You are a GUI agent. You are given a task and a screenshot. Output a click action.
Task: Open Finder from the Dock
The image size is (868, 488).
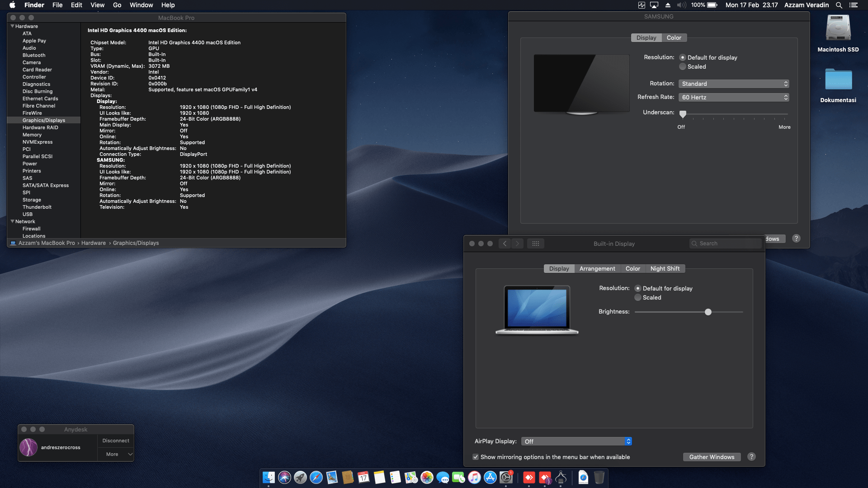point(269,477)
